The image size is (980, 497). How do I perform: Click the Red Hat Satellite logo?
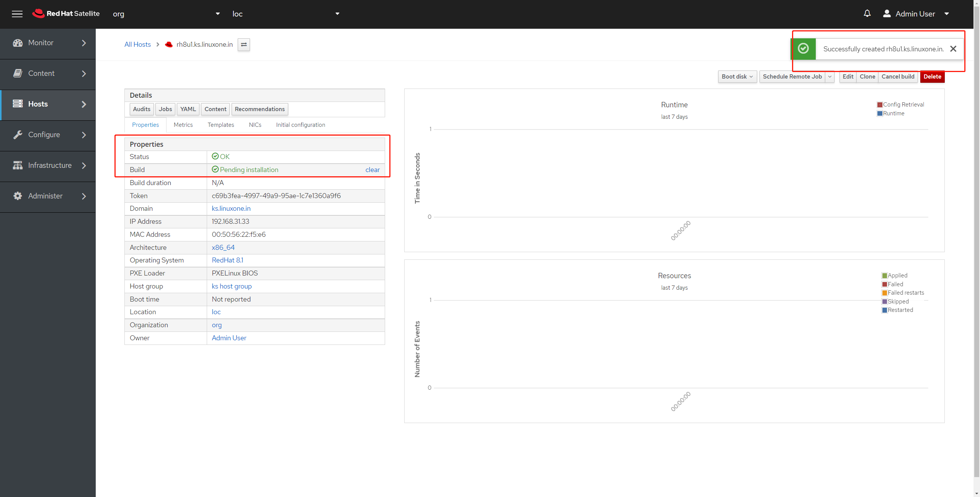pos(66,14)
